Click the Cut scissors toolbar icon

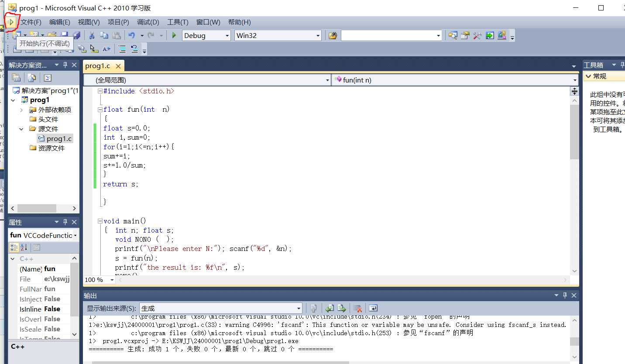coord(92,35)
